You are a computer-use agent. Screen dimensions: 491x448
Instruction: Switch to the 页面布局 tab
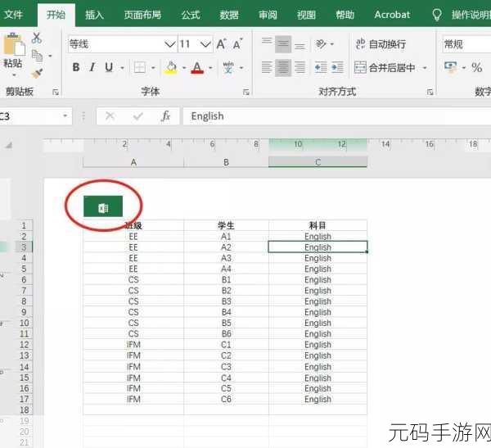coord(142,15)
